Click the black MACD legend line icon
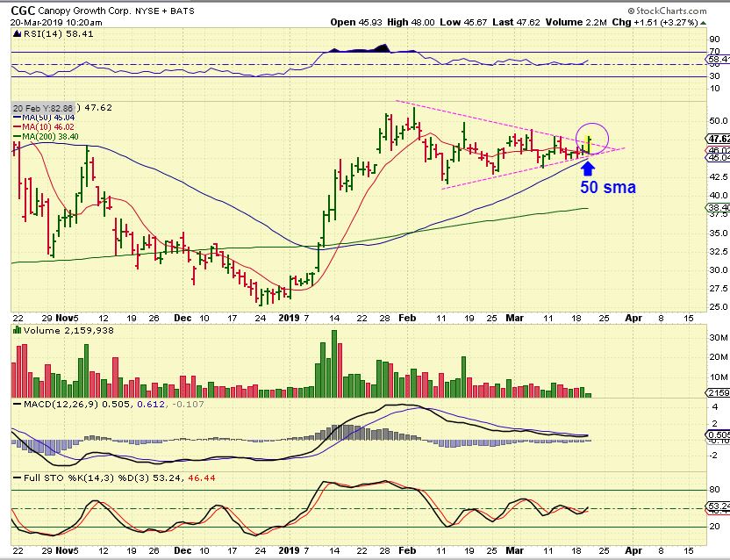The image size is (730, 560). (18, 404)
